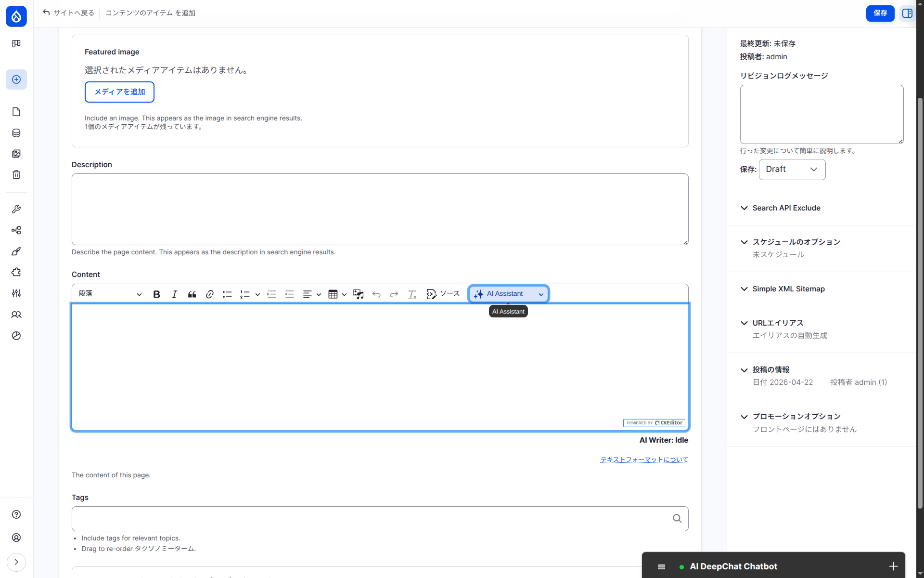Open the AI Assistant toolbar menu
Viewport: 924px width, 578px height.
point(508,294)
